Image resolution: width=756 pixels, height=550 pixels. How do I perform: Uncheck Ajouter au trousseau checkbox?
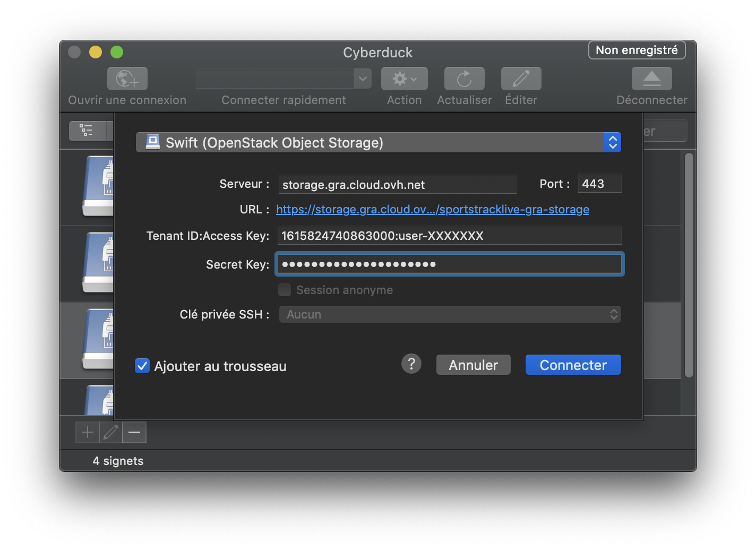click(x=142, y=366)
